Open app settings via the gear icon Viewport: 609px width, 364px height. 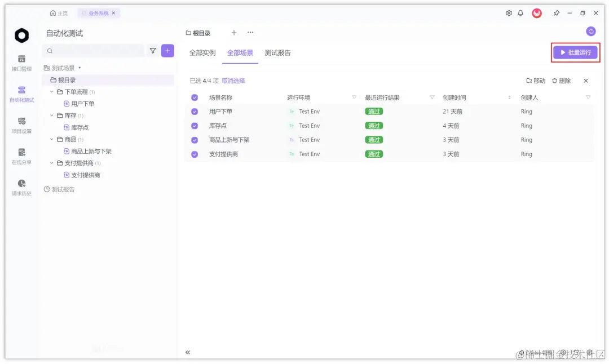[x=509, y=12]
